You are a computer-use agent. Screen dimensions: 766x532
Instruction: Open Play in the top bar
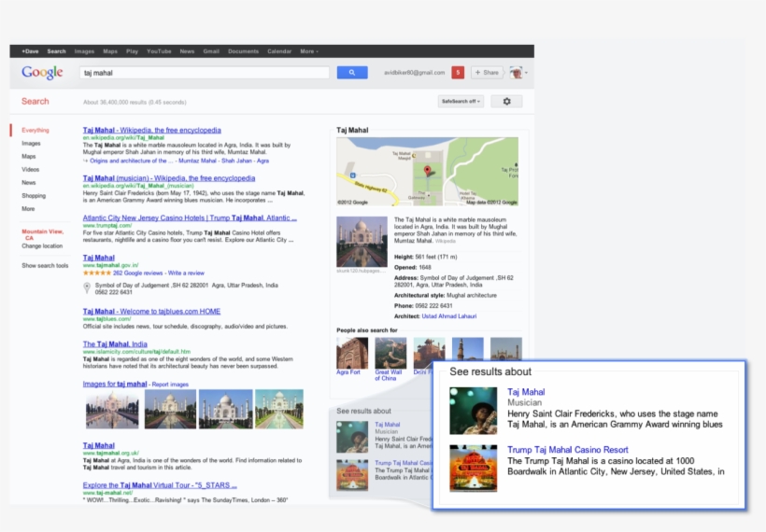click(x=132, y=51)
